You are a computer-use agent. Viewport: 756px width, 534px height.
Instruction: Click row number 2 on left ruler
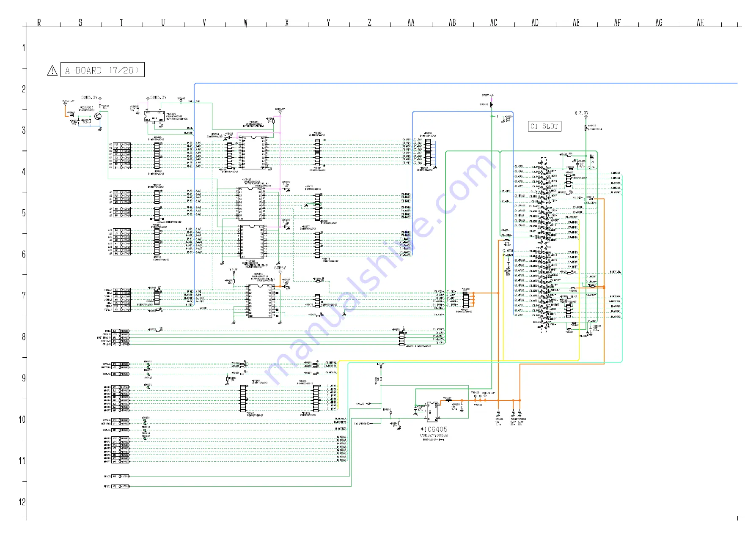pos(24,89)
